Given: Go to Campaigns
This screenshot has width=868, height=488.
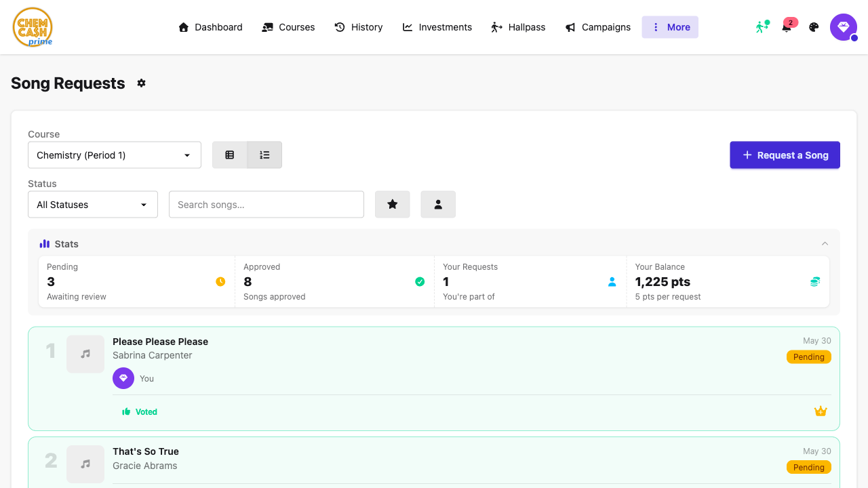Looking at the screenshot, I should click(597, 27).
